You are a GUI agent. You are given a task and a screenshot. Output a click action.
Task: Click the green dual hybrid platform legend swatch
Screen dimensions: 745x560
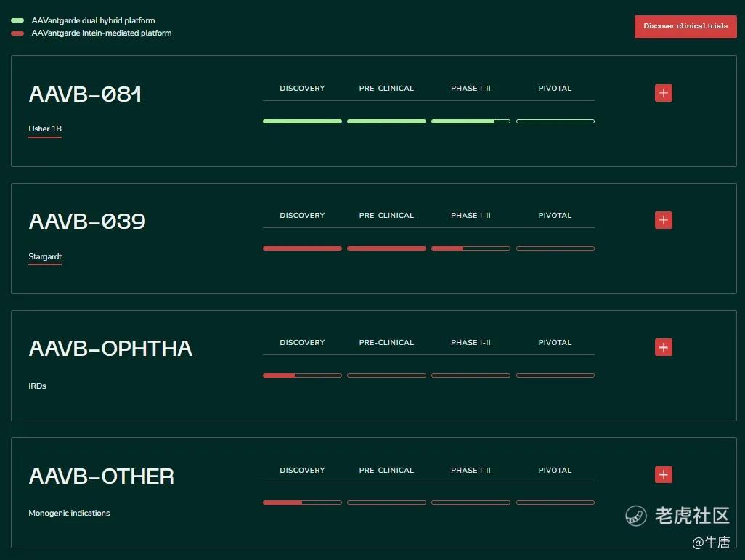(17, 20)
